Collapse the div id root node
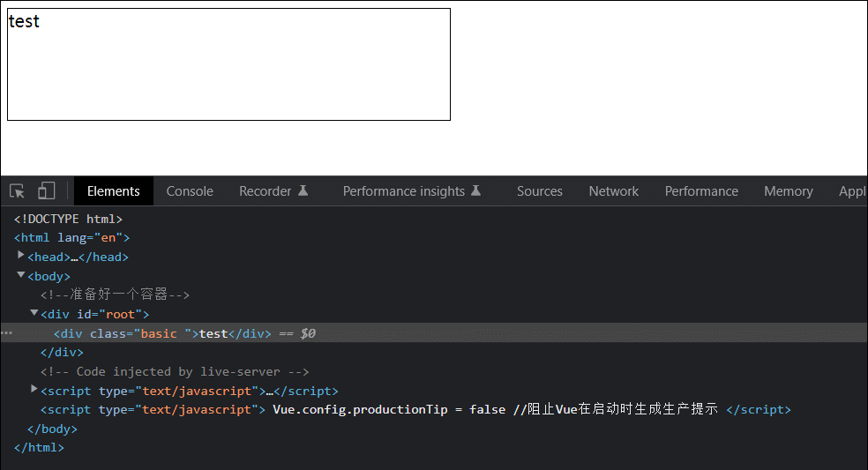 pyautogui.click(x=34, y=313)
